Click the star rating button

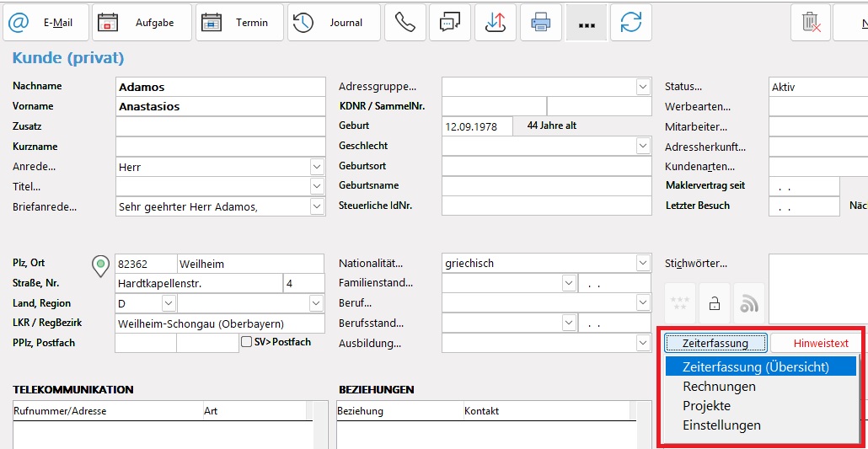coord(680,304)
